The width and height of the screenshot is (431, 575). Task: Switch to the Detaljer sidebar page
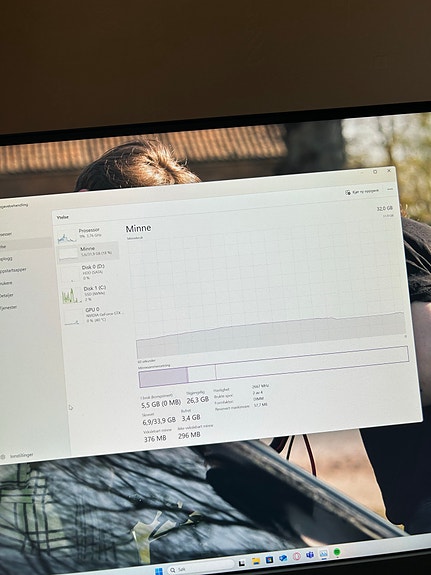(x=7, y=295)
